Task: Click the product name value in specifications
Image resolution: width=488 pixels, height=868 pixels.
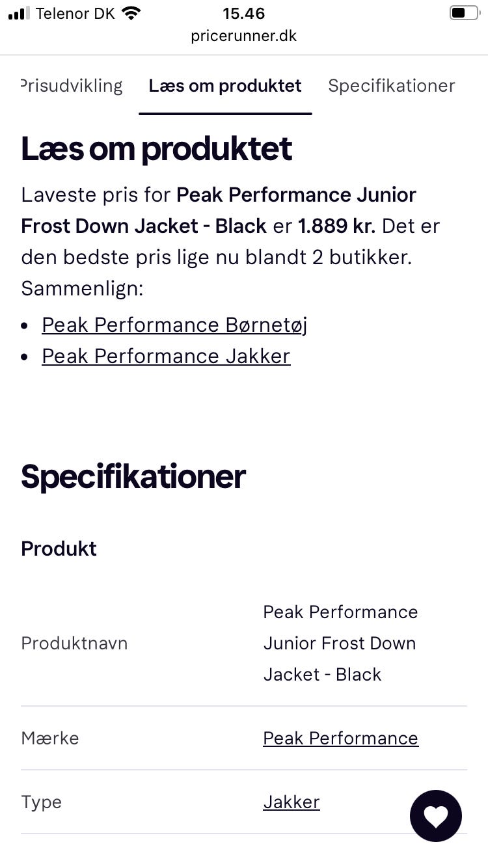Action: pyautogui.click(x=340, y=643)
